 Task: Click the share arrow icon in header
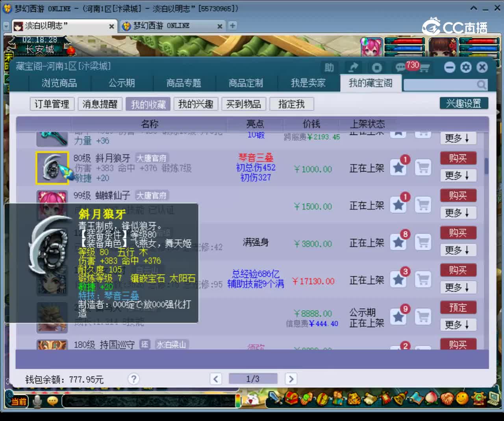tap(353, 68)
